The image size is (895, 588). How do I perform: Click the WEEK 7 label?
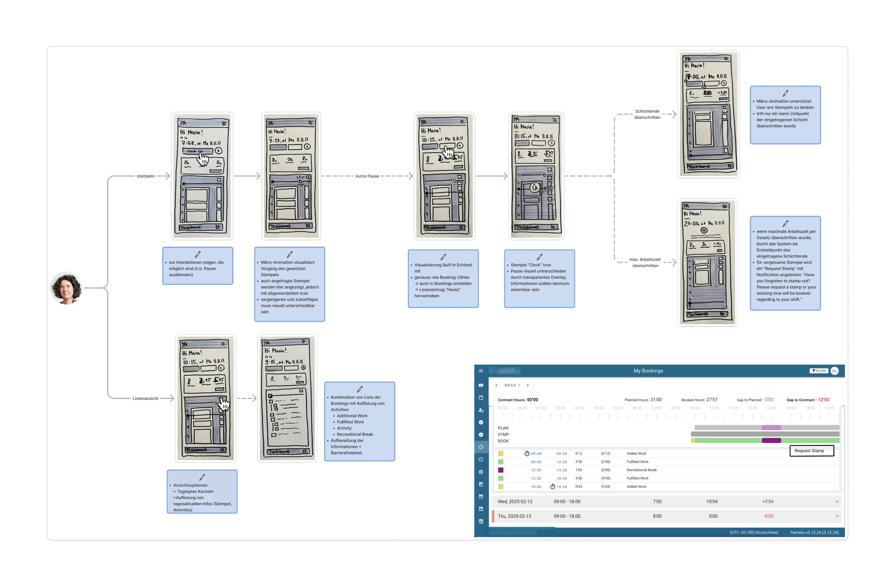512,385
